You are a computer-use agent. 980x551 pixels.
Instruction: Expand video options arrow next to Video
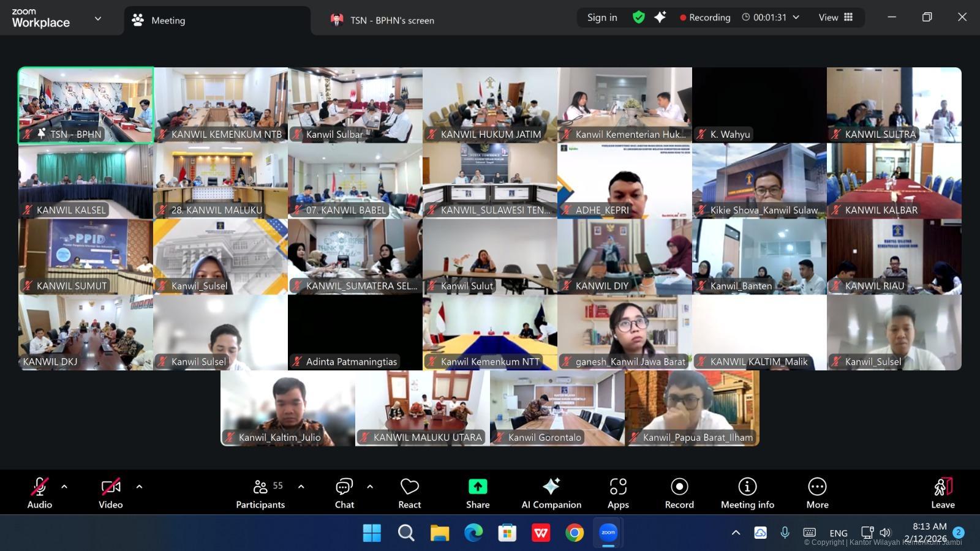click(x=139, y=487)
